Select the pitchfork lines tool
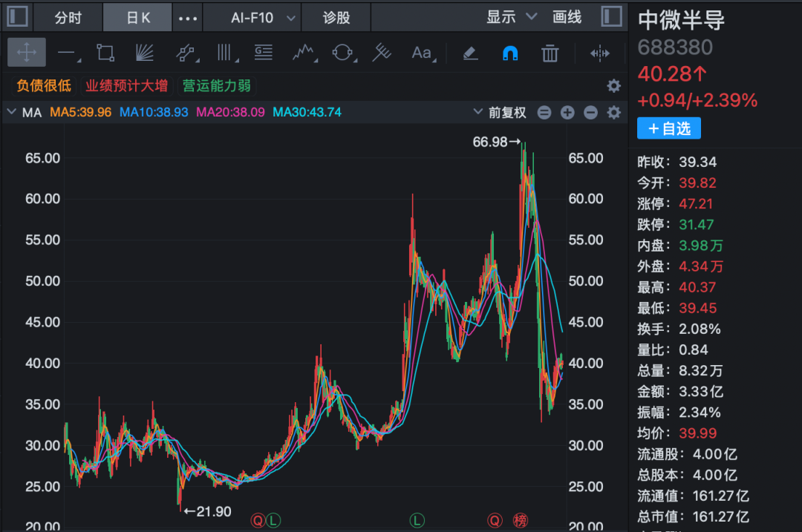This screenshot has width=802, height=532. (x=382, y=53)
